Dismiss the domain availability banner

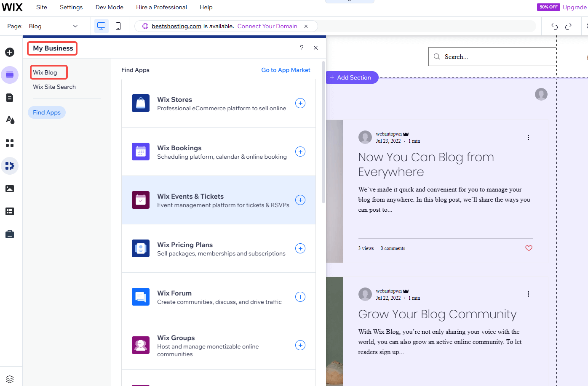click(306, 26)
